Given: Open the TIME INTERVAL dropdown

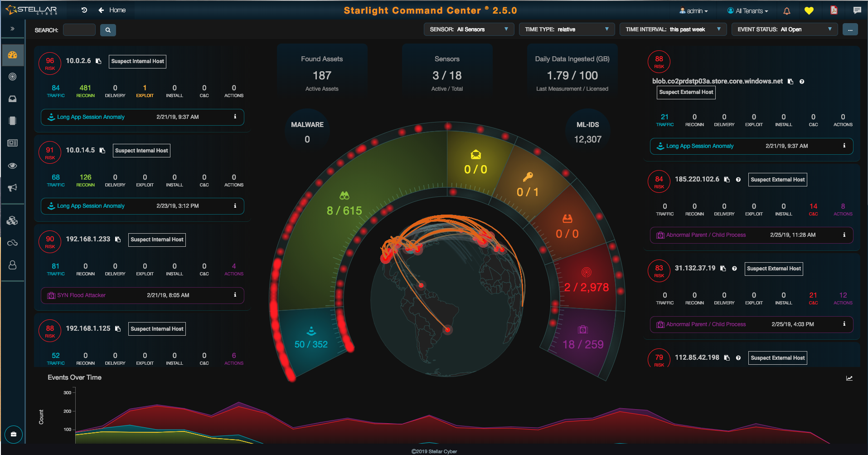Looking at the screenshot, I should point(673,29).
